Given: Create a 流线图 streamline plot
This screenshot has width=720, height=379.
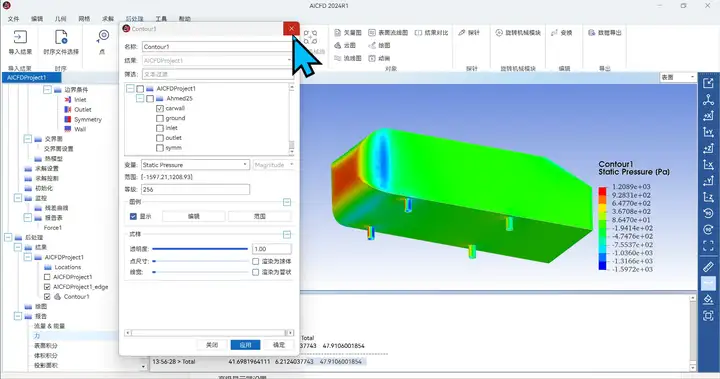Looking at the screenshot, I should (348, 58).
